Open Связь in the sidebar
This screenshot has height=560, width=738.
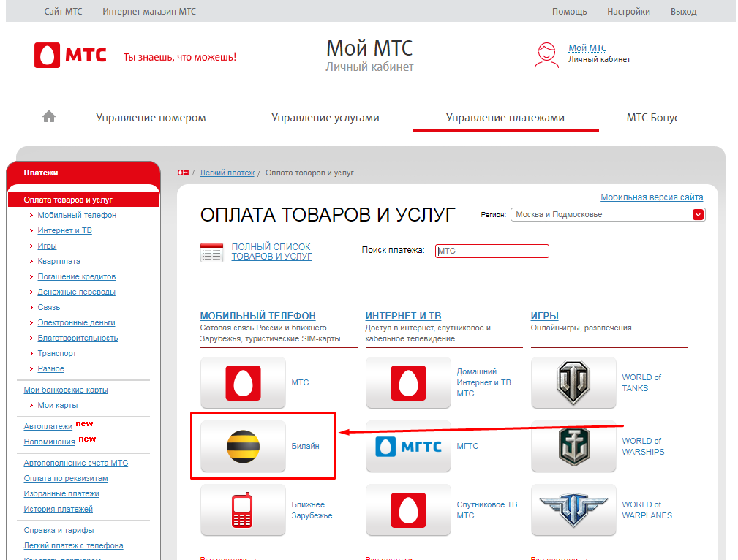click(x=49, y=307)
